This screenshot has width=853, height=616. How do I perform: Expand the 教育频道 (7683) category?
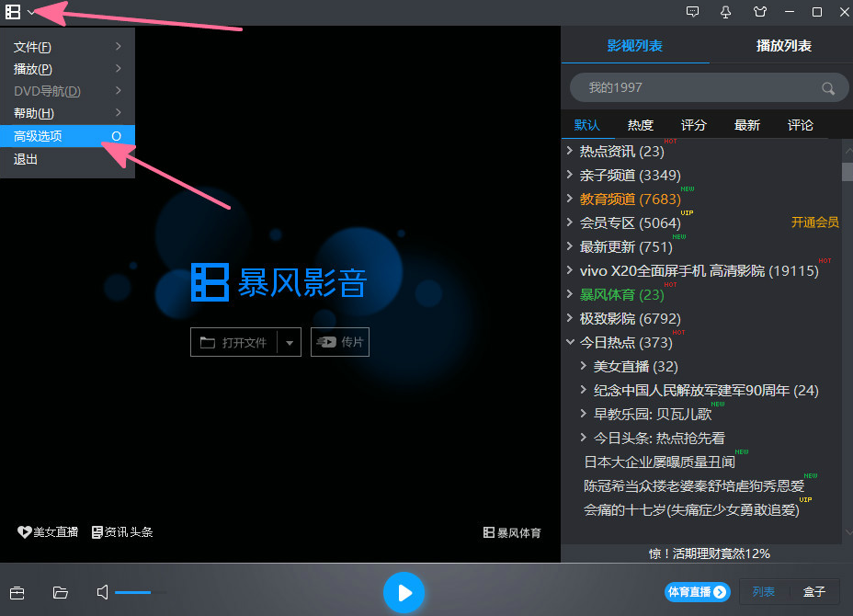tap(569, 198)
